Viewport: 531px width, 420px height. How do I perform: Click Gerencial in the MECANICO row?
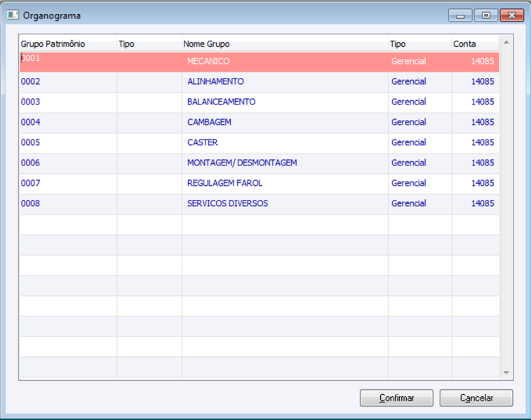pos(408,61)
